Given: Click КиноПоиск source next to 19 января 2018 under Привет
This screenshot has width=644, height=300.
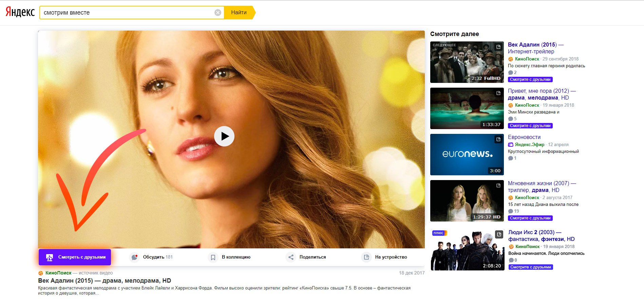Looking at the screenshot, I should (x=527, y=105).
